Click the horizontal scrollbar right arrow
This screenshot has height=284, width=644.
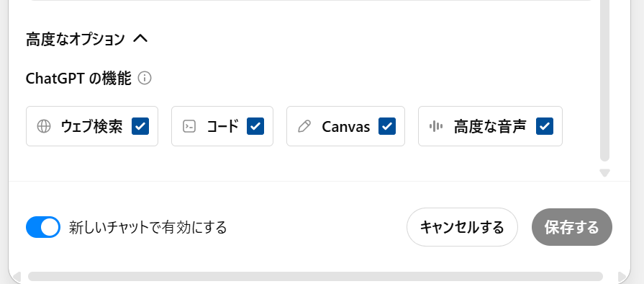coord(622,276)
